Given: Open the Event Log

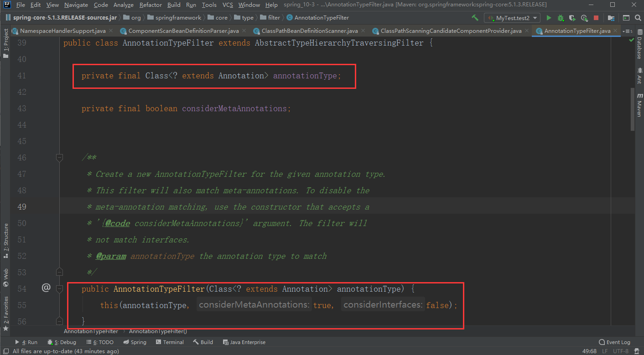Looking at the screenshot, I should (x=614, y=342).
